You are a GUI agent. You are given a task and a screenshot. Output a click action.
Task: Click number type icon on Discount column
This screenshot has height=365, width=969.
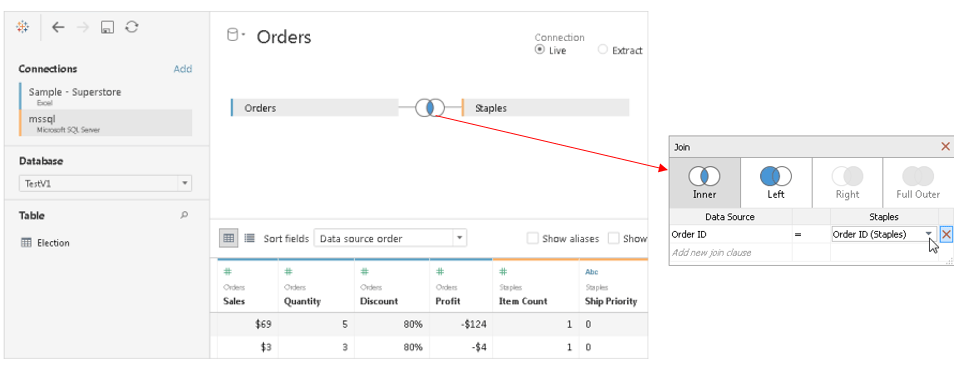tap(364, 272)
